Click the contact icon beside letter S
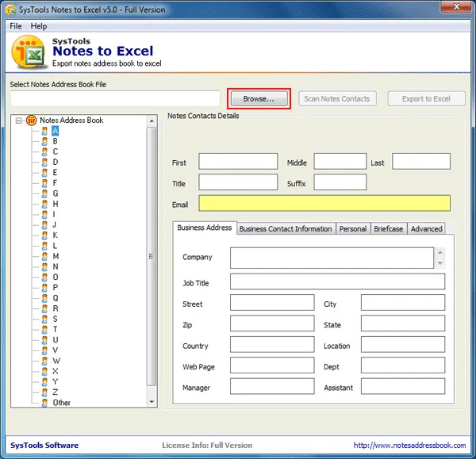Screen dimensions: 476x459 point(44,319)
